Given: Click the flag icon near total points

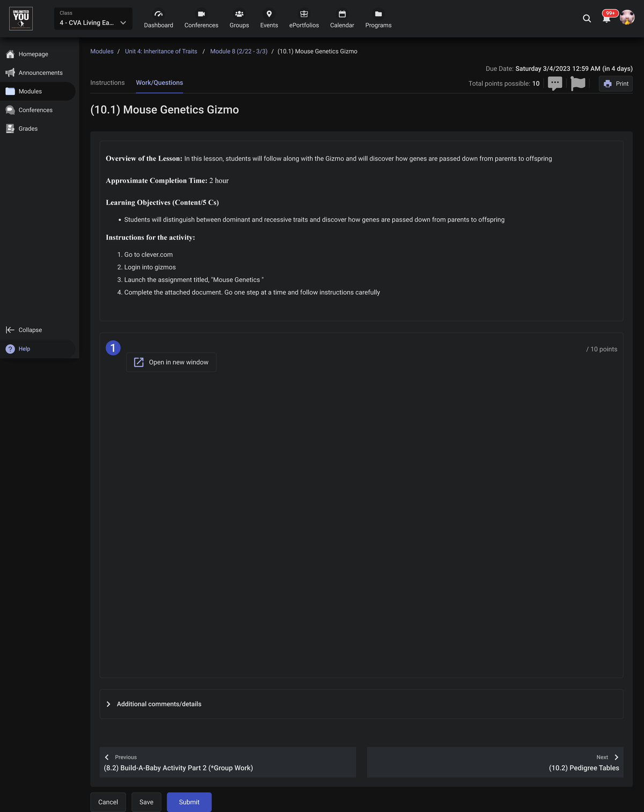Looking at the screenshot, I should (x=578, y=83).
